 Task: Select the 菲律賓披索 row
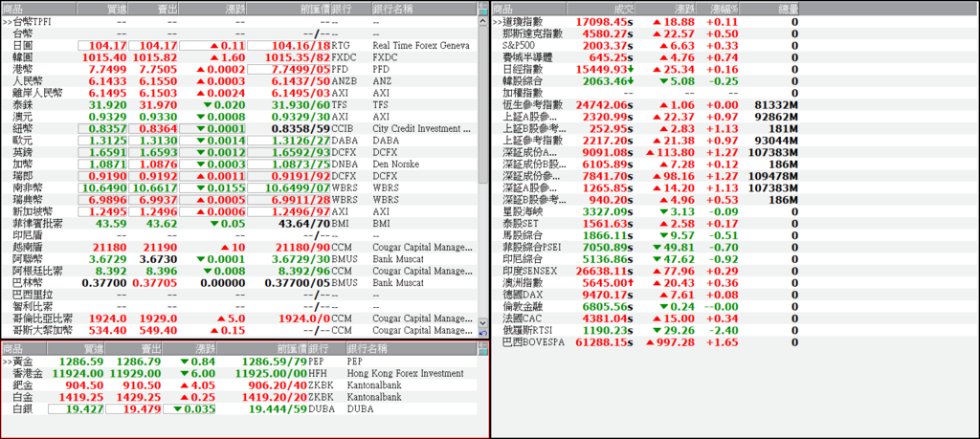tap(238, 224)
